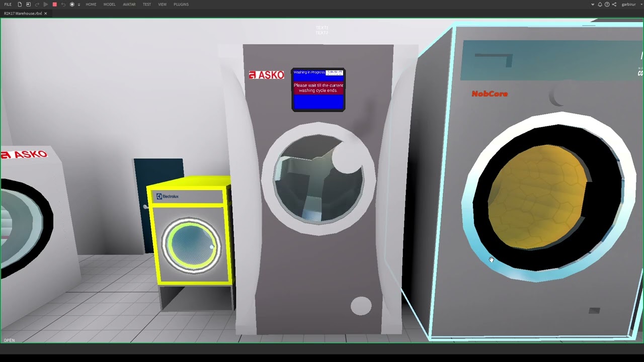The width and height of the screenshot is (644, 362).
Task: Click the yellow Electrolux washer door
Action: [191, 246]
